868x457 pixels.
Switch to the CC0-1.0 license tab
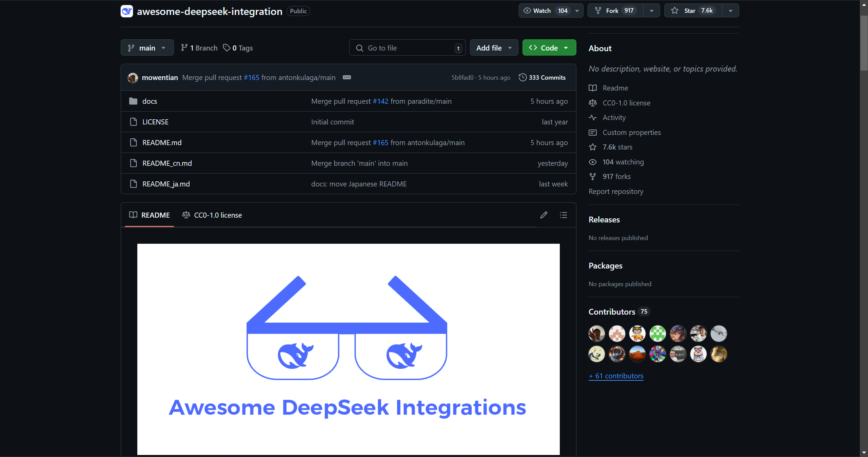click(212, 215)
